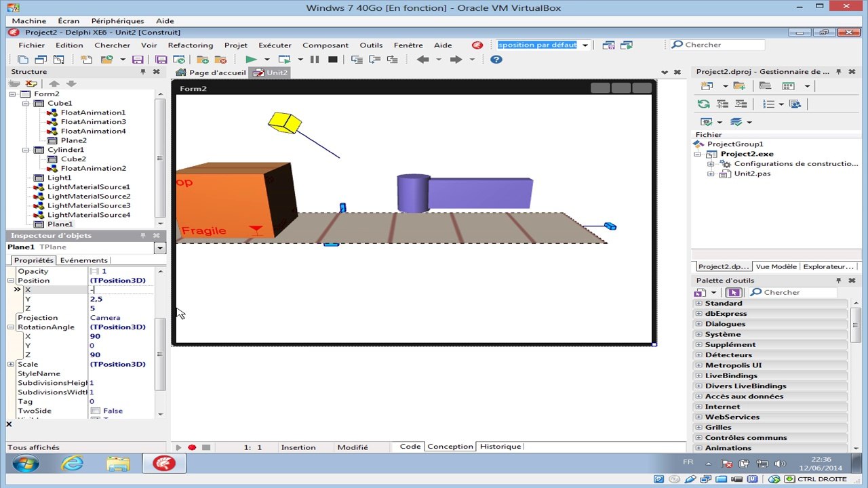Move selected component up in Structure
Image resolution: width=868 pixels, height=488 pixels.
click(54, 83)
